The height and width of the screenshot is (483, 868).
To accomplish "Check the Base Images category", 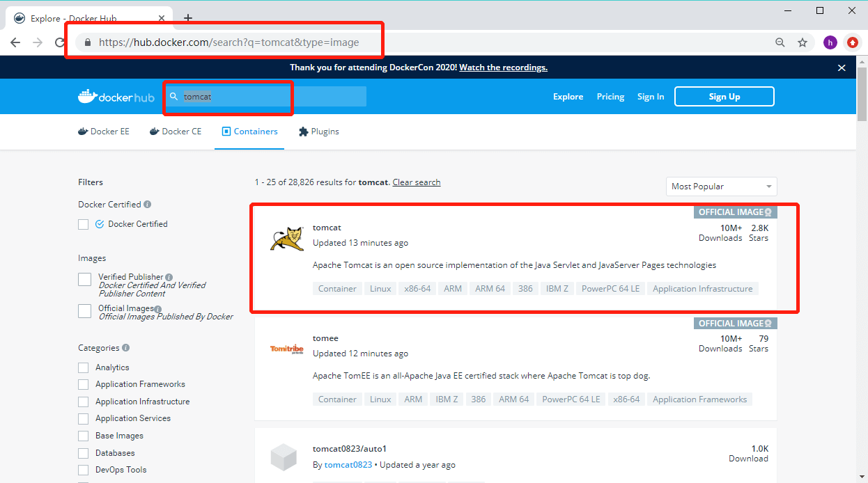I will point(84,436).
